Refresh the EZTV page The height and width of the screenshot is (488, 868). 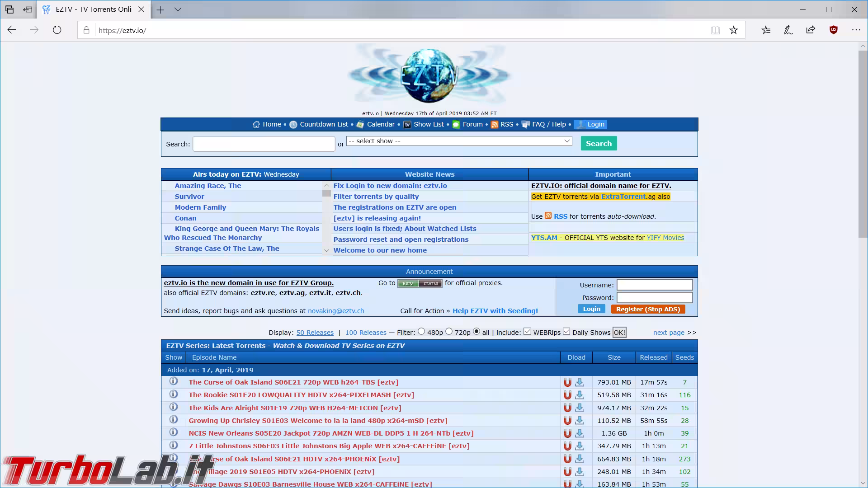(57, 30)
